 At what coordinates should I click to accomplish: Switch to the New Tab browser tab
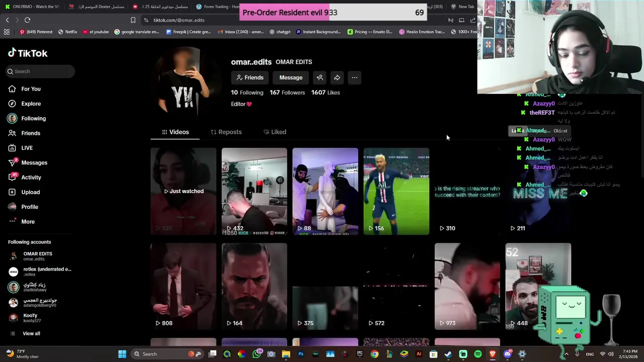pos(462,7)
